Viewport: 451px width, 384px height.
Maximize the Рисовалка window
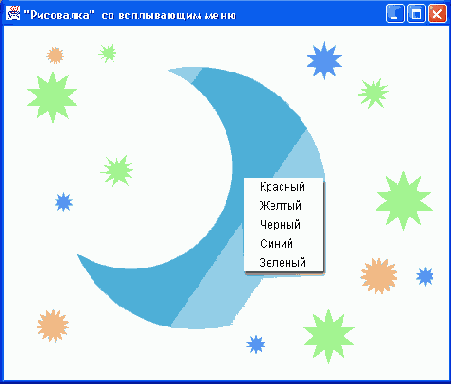[416, 14]
